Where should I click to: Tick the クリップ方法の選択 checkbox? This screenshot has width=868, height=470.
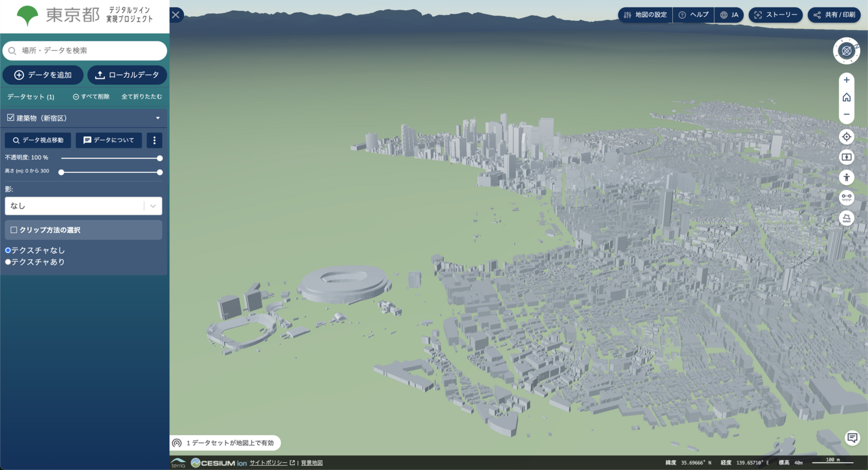13,230
